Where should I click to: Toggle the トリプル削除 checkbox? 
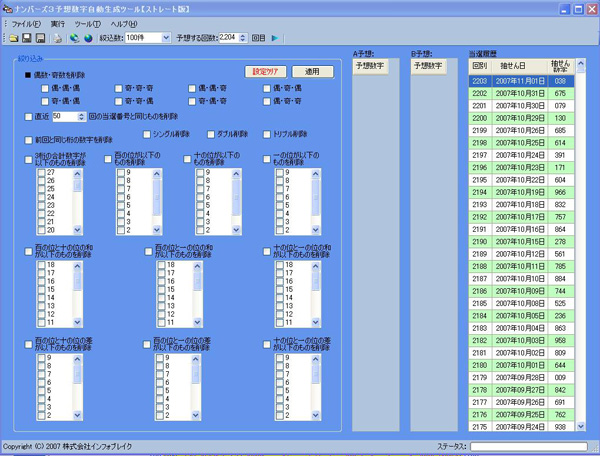pos(267,134)
